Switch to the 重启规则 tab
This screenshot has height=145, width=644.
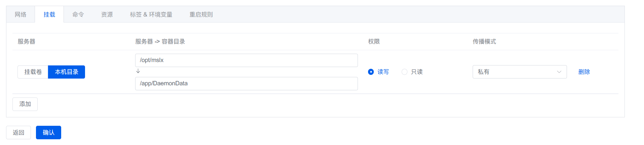pyautogui.click(x=201, y=14)
